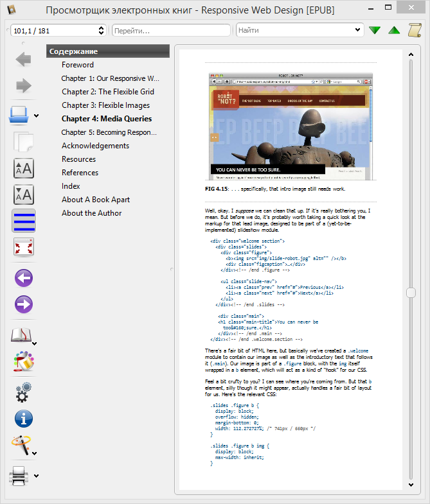The height and width of the screenshot is (504, 430).
Task: Open Chapter 5: Becoming Respon...
Action: coord(109,132)
